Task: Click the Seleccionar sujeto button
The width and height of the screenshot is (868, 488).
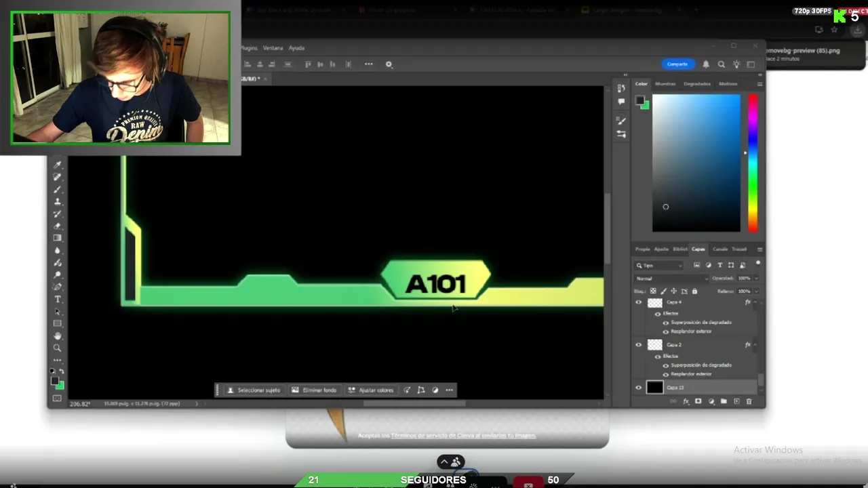Action: (x=254, y=390)
